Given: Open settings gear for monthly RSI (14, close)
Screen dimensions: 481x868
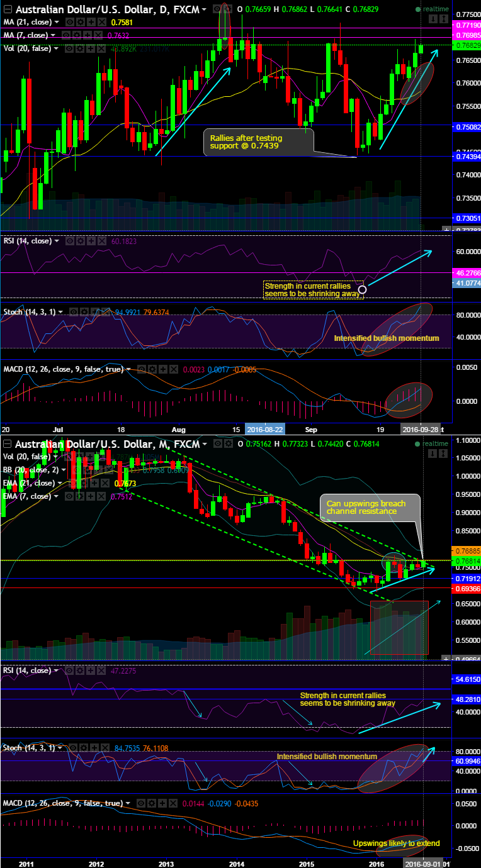Looking at the screenshot, I should pos(80,670).
